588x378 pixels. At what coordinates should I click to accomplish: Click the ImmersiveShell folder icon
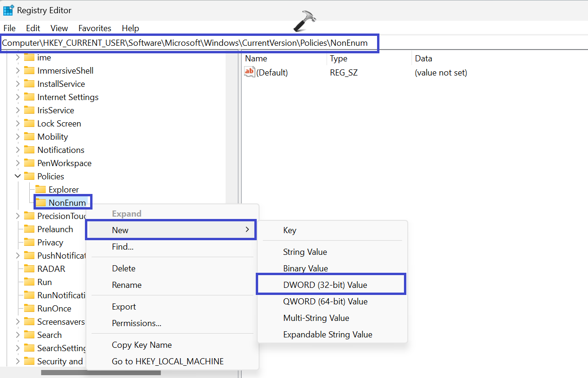click(30, 71)
